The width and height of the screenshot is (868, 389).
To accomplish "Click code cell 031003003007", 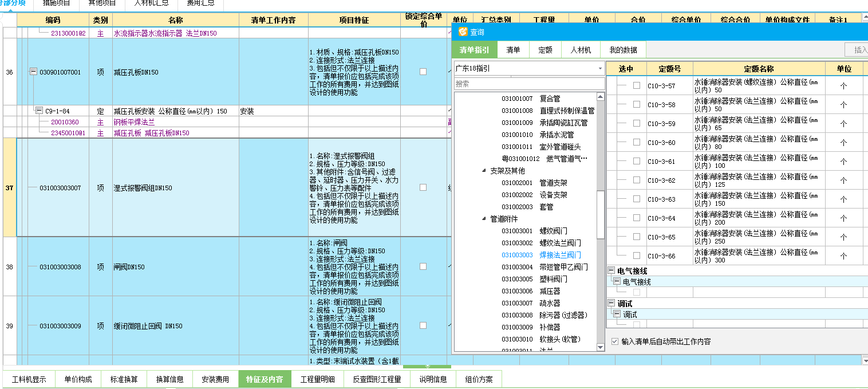I will tap(60, 188).
